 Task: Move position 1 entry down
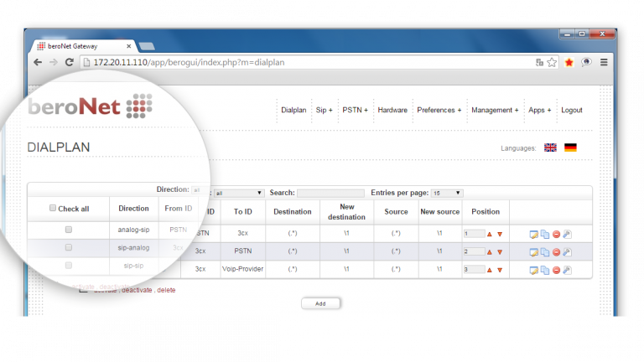(500, 235)
